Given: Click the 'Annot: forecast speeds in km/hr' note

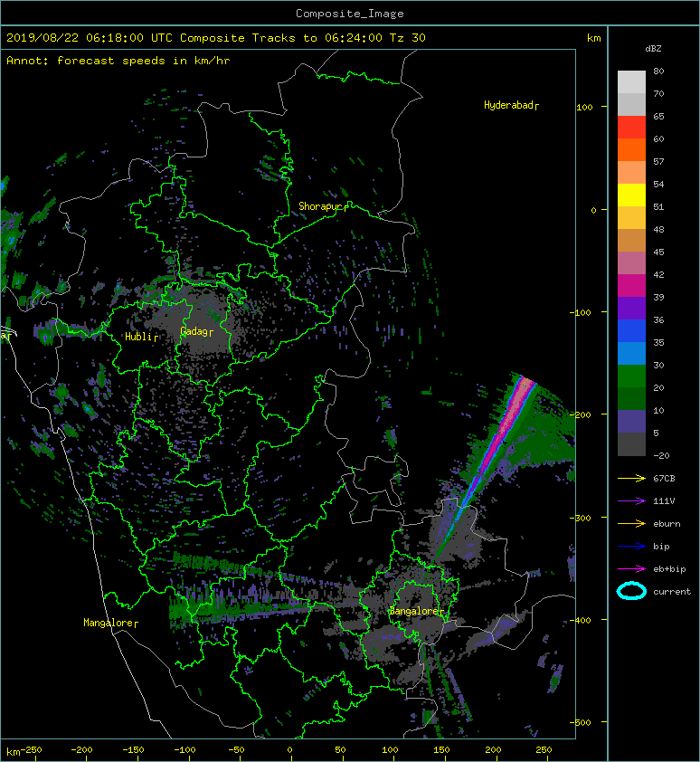Looking at the screenshot, I should (x=118, y=61).
